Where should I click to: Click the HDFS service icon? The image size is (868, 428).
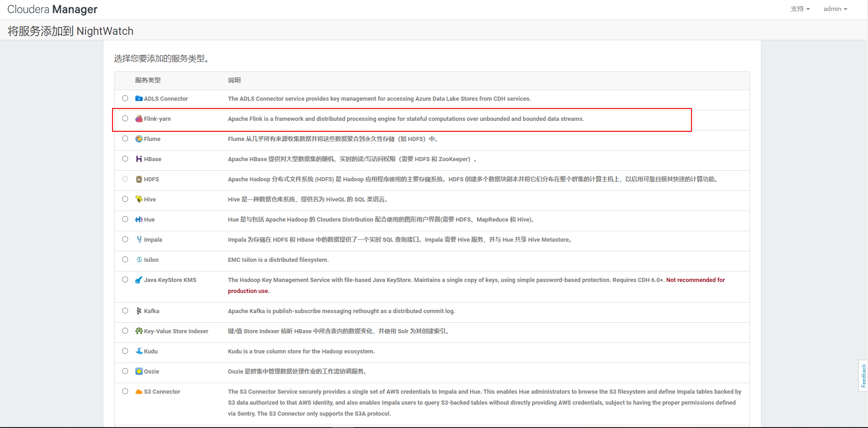pyautogui.click(x=139, y=179)
